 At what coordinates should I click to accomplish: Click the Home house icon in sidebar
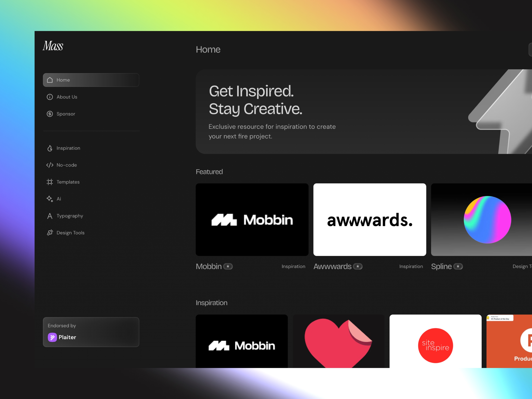click(x=50, y=80)
